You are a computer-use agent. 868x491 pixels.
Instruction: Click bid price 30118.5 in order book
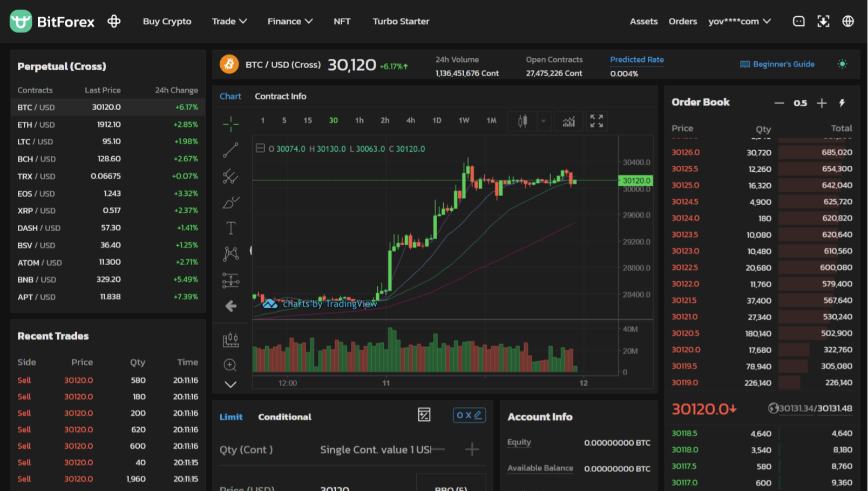[684, 433]
